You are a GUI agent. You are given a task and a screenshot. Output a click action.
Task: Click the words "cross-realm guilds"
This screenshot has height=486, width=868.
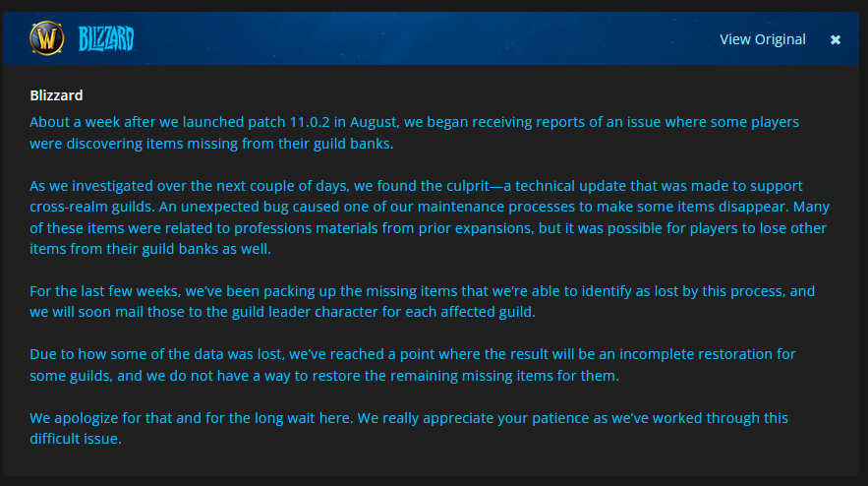(x=92, y=207)
